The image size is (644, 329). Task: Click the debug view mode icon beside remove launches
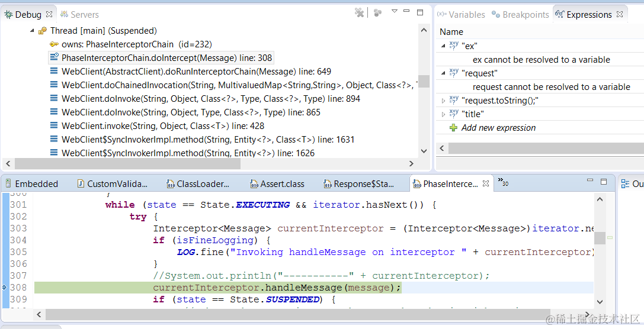coord(377,12)
